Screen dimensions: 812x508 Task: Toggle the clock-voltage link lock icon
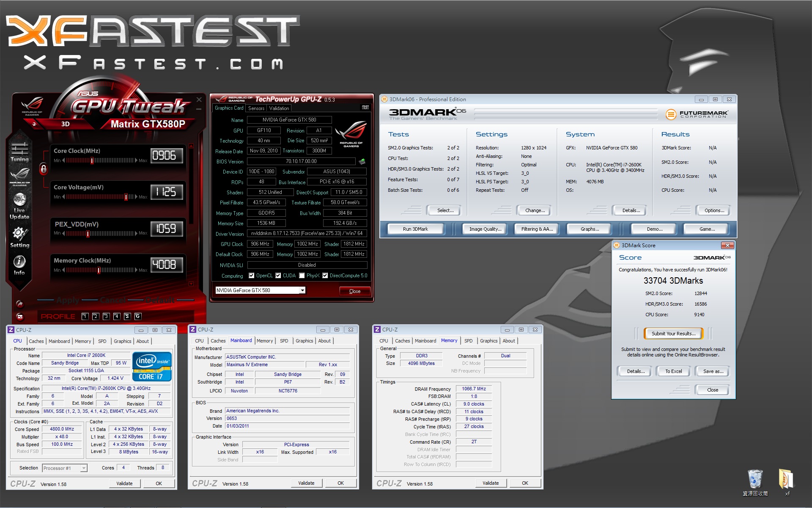tap(43, 169)
